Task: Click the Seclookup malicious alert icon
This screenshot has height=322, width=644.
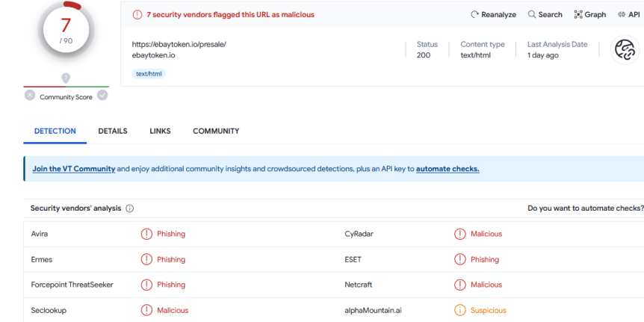Action: click(146, 310)
